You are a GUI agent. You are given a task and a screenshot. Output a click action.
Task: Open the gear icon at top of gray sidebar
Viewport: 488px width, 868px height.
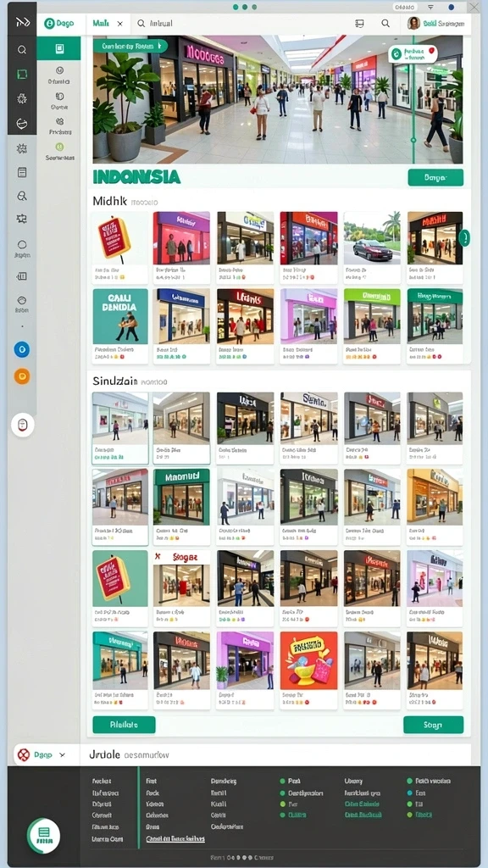(x=22, y=148)
